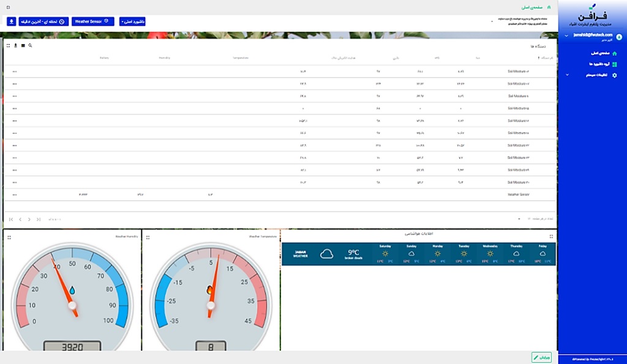This screenshot has height=364, width=627.
Task: Click the green edit button at bottom
Action: coord(541,357)
